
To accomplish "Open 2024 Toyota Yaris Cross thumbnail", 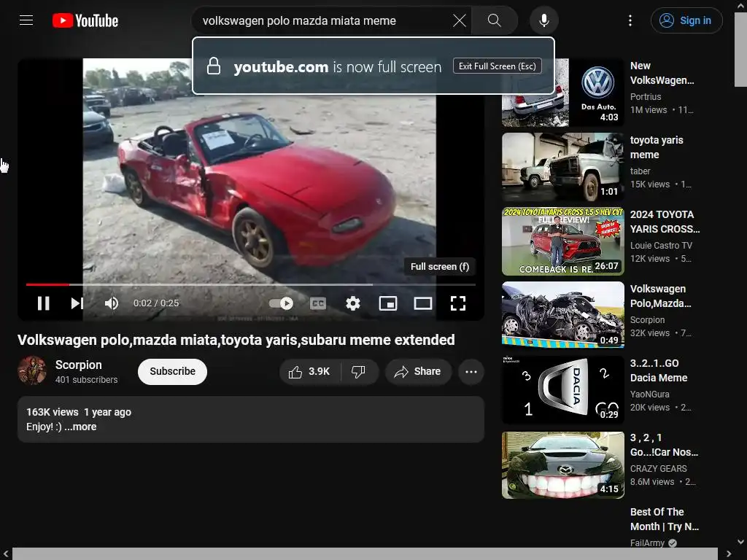I will 562,241.
